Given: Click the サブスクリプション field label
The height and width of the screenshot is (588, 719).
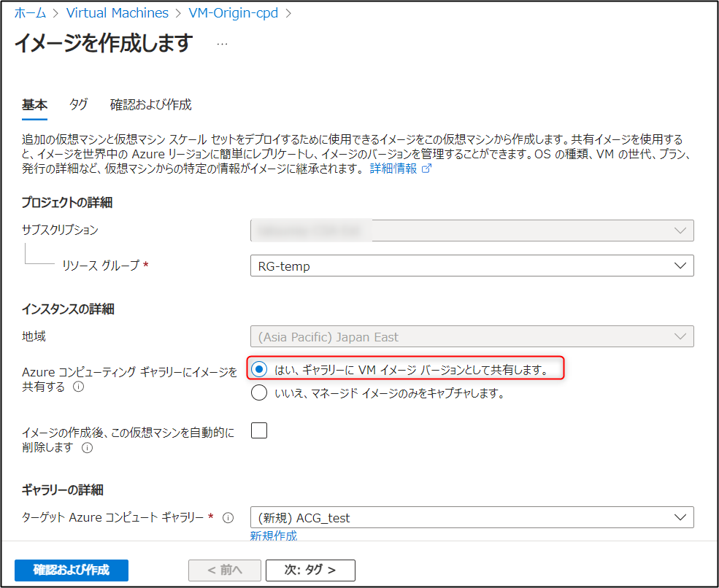Looking at the screenshot, I should tap(60, 230).
